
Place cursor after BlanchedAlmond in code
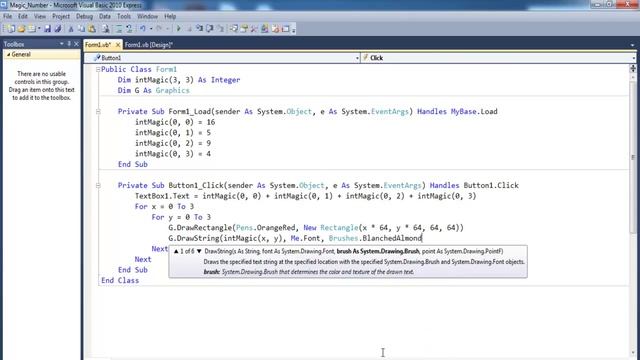422,238
